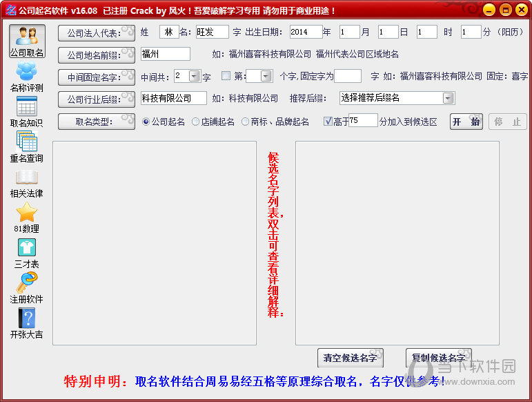Viewport: 532px width, 402px height.
Task: Maximize the window with middle button
Action: point(505,10)
